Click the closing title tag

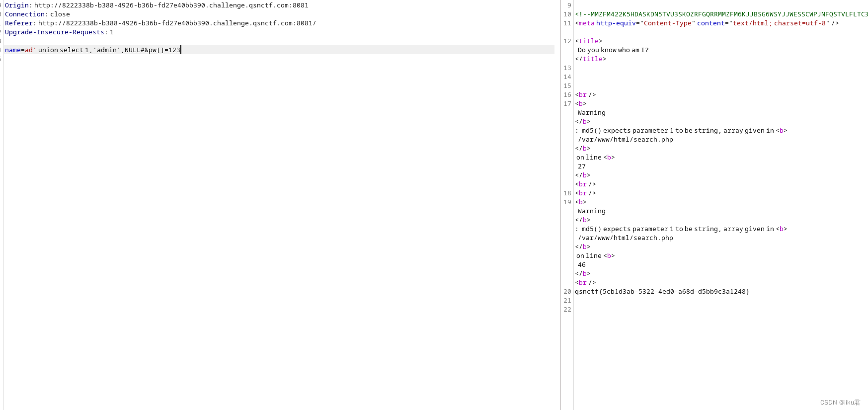[x=591, y=59]
